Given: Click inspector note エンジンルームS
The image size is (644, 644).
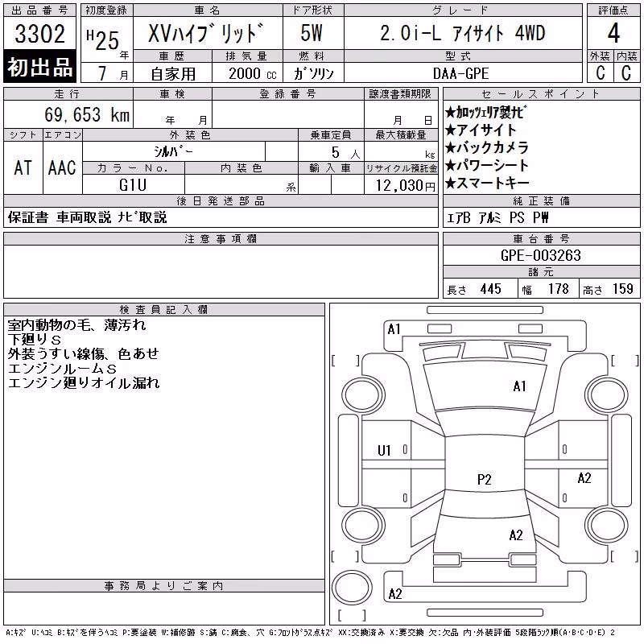Looking at the screenshot, I should click(63, 369).
